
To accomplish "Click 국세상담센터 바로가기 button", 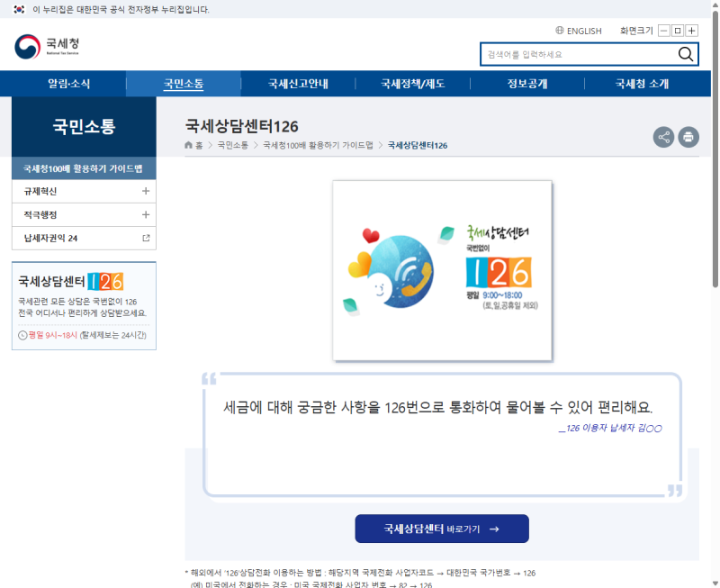I will point(442,529).
